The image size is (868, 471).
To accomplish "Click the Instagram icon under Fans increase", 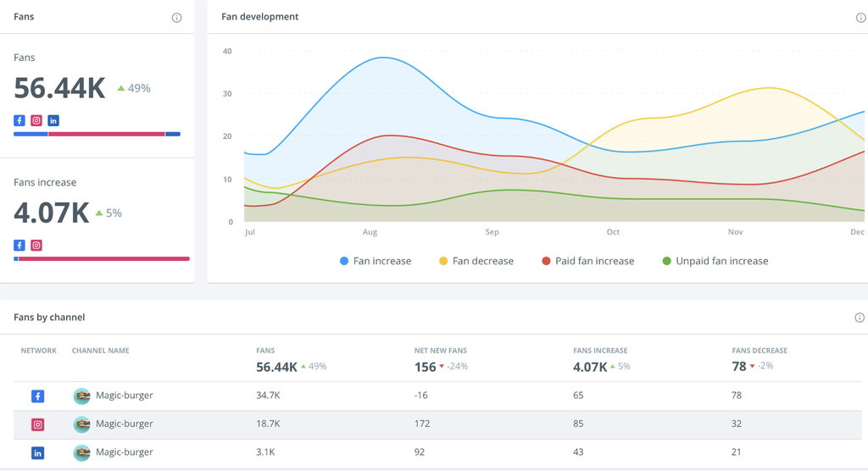I will point(36,246).
